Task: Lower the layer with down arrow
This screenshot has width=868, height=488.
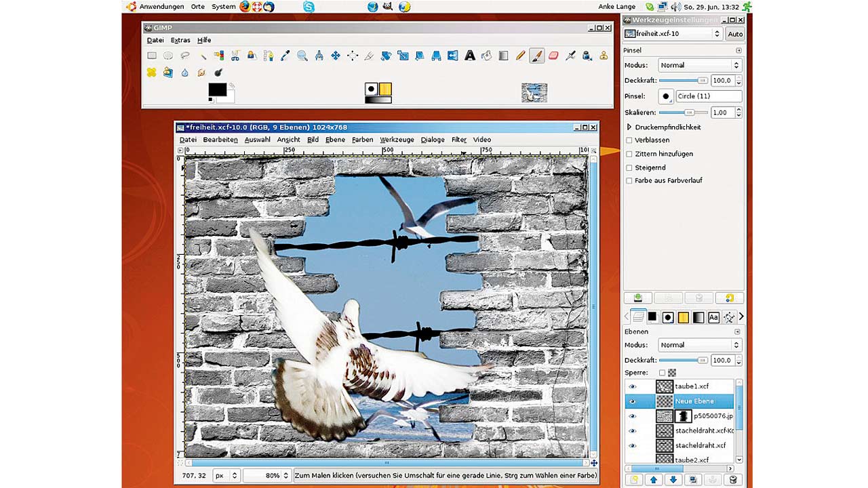Action: pyautogui.click(x=673, y=480)
